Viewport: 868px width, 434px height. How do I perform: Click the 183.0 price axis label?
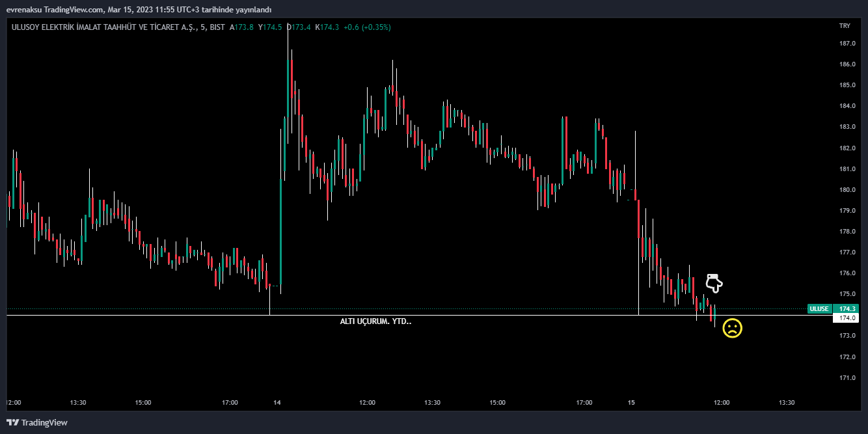(x=847, y=127)
